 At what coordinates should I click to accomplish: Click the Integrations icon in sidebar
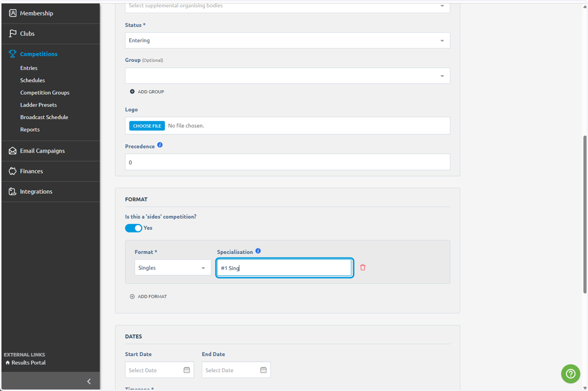[13, 191]
